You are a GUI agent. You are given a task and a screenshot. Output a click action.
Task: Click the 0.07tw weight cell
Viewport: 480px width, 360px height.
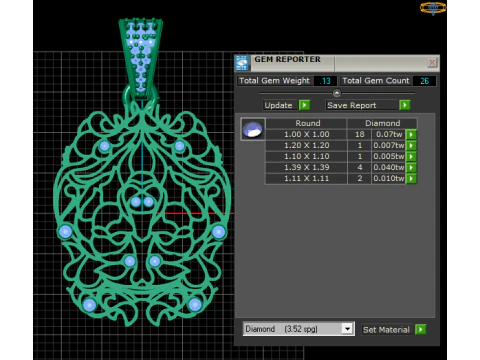pos(389,134)
